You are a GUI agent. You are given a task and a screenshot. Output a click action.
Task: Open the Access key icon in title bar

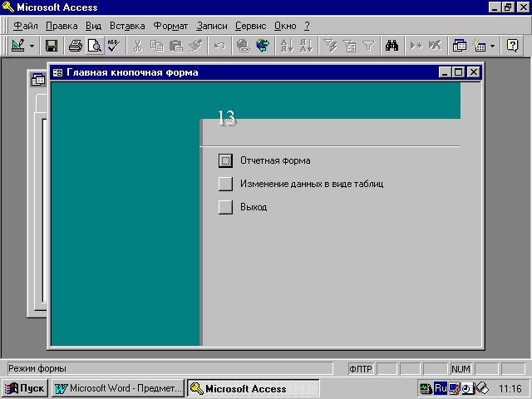8,7
